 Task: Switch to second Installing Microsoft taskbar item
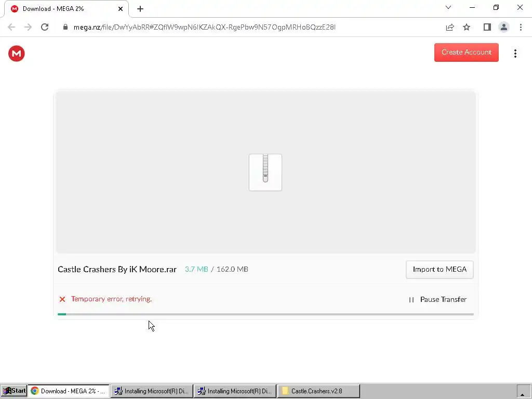tap(235, 391)
